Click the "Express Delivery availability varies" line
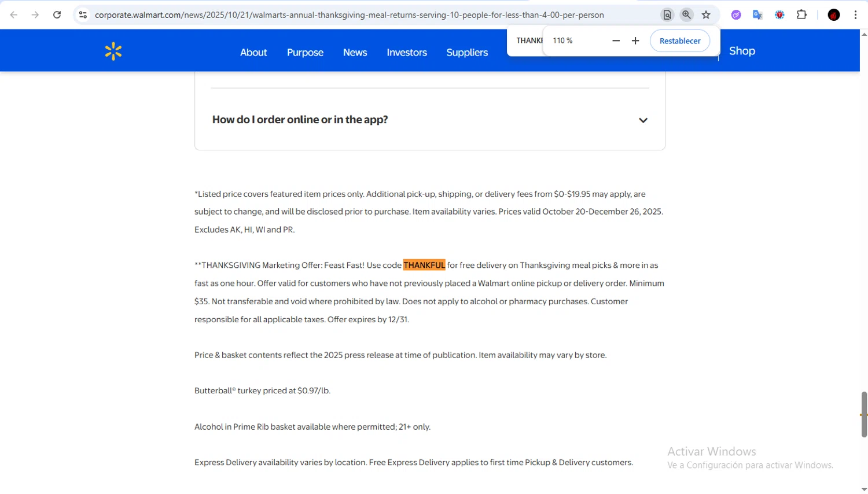Viewport: 868px width, 494px height. 414,463
